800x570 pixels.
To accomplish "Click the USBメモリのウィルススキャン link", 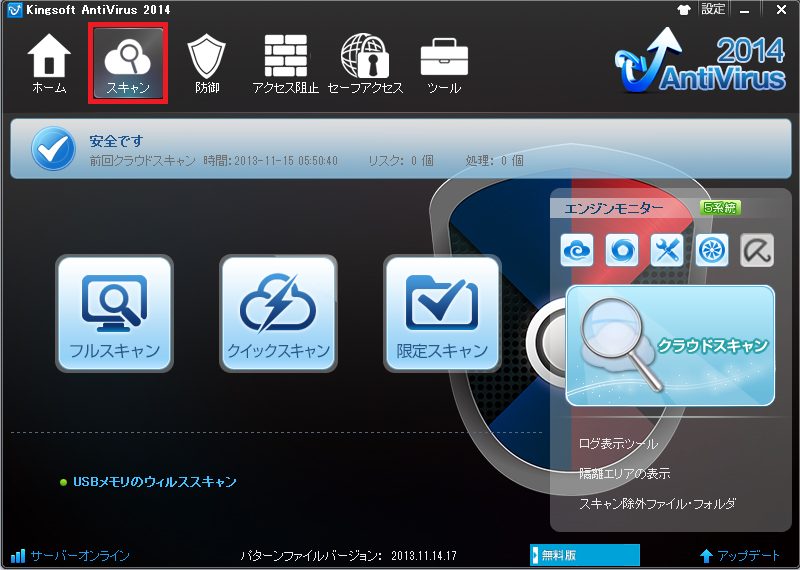I will pos(154,482).
